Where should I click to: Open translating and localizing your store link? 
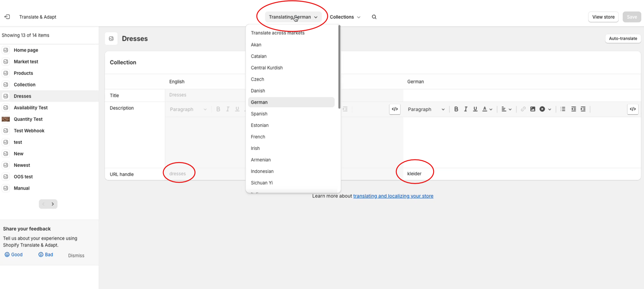point(393,196)
